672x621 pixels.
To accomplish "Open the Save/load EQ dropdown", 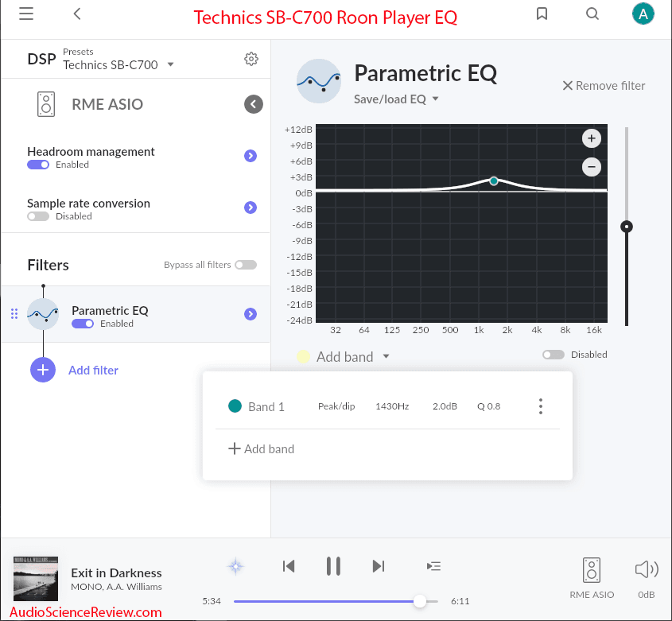I will click(396, 99).
